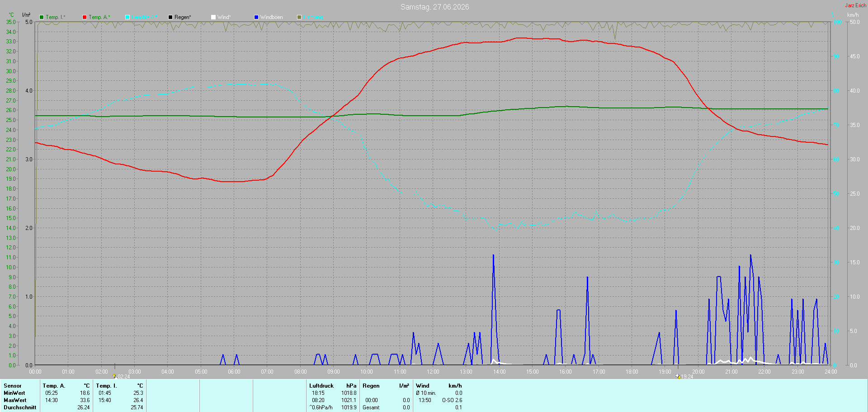
Task: Click the Temp. I. column header
Action: pyautogui.click(x=106, y=386)
